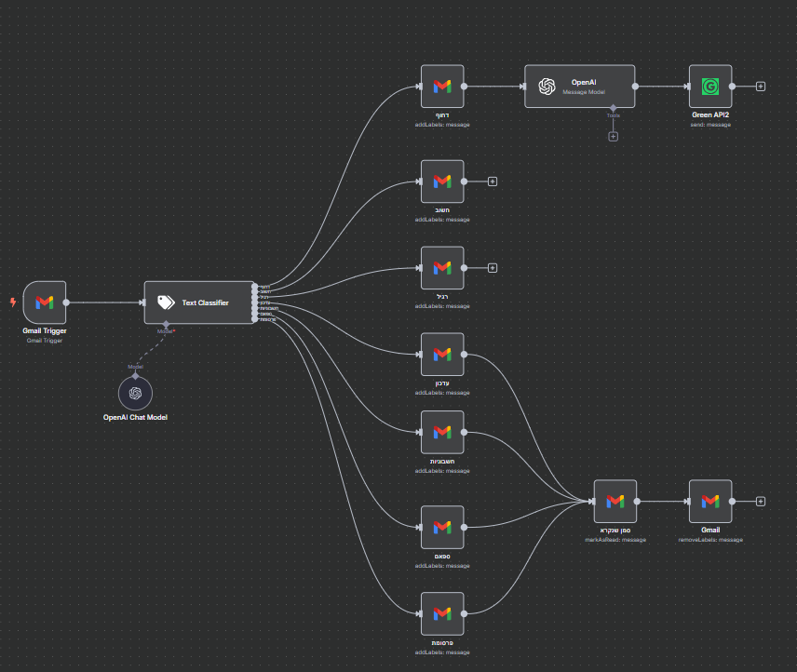Screen dimensions: 797x672
Task: Click the OpenAI Message Model node logo
Action: click(x=547, y=87)
